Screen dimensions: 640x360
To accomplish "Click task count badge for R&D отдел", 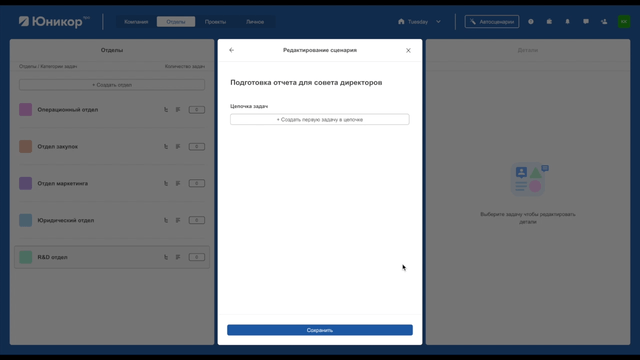I will coord(196,257).
